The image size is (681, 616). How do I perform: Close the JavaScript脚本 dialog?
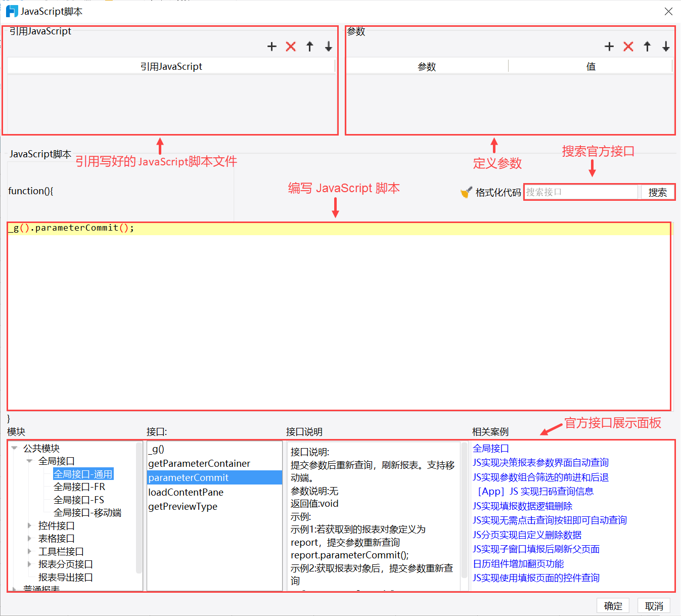coord(668,11)
